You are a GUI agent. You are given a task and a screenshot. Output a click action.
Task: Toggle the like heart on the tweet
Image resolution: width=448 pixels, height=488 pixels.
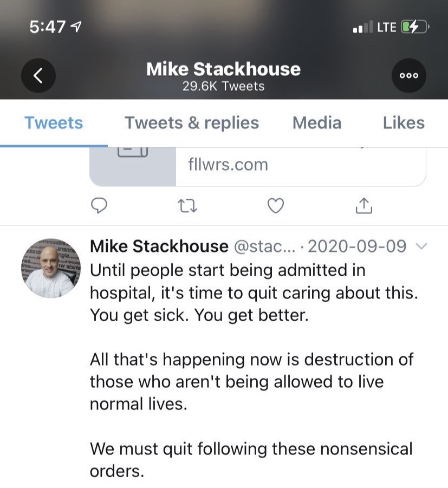point(276,205)
